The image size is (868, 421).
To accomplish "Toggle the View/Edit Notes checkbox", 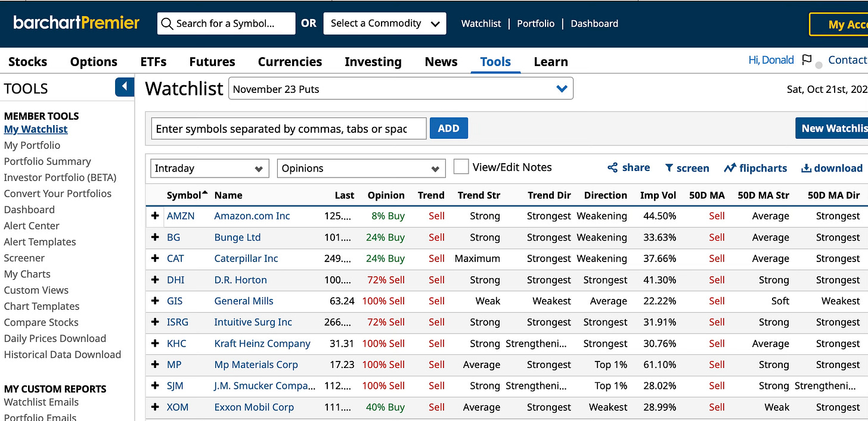I will (461, 167).
